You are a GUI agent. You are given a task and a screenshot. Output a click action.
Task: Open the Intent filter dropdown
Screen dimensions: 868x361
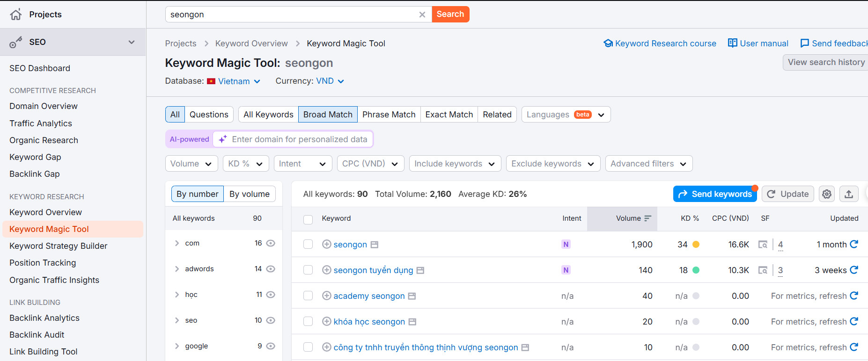tap(303, 164)
